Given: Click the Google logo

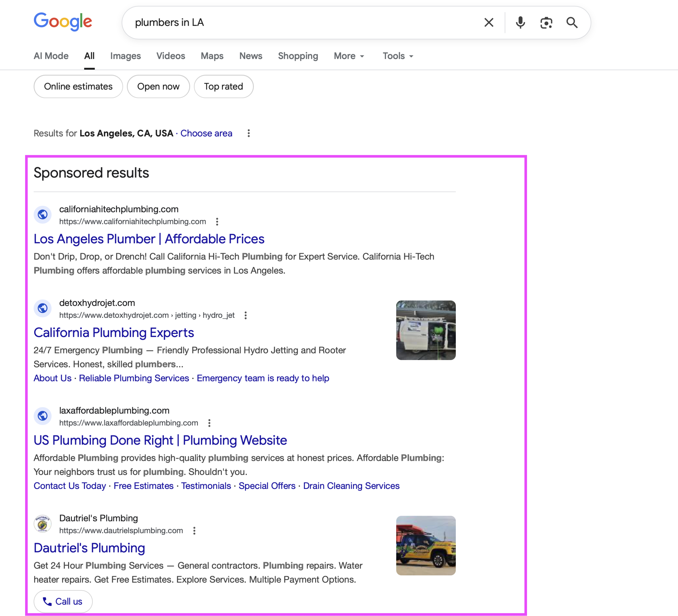Looking at the screenshot, I should [x=63, y=22].
